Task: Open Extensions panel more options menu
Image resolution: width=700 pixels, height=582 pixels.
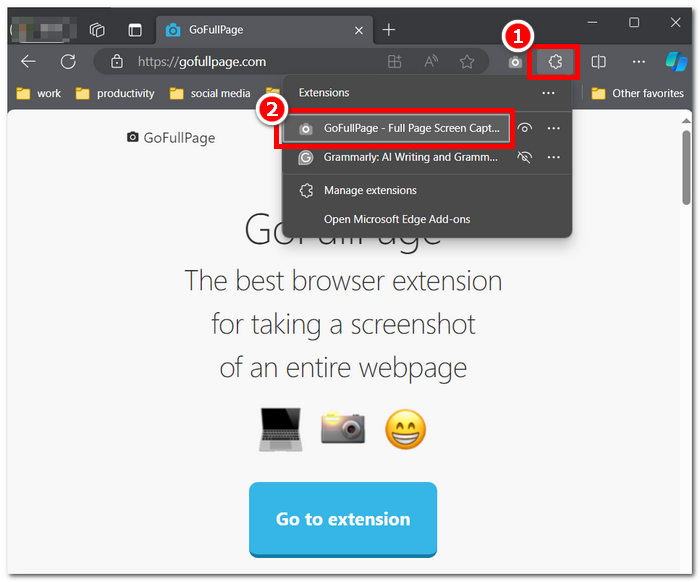Action: pos(548,93)
